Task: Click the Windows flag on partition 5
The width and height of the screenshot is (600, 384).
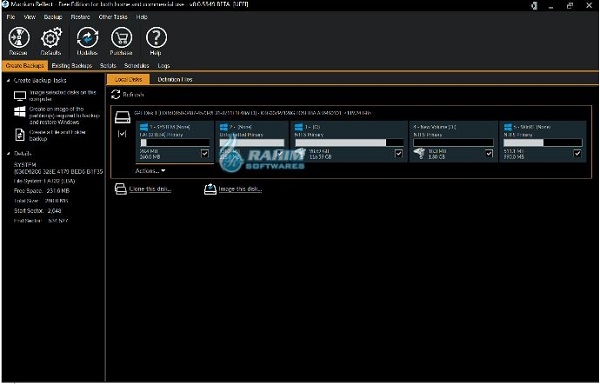Action: 508,127
